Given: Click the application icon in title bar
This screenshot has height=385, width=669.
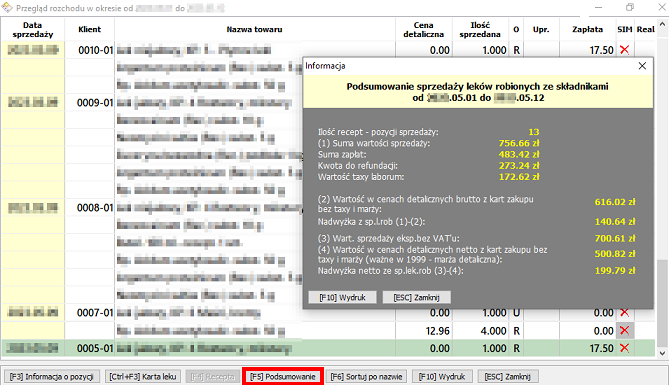Looking at the screenshot, I should [7, 7].
